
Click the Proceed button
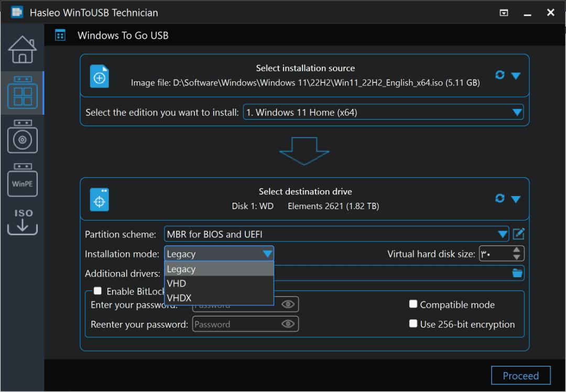tap(520, 375)
